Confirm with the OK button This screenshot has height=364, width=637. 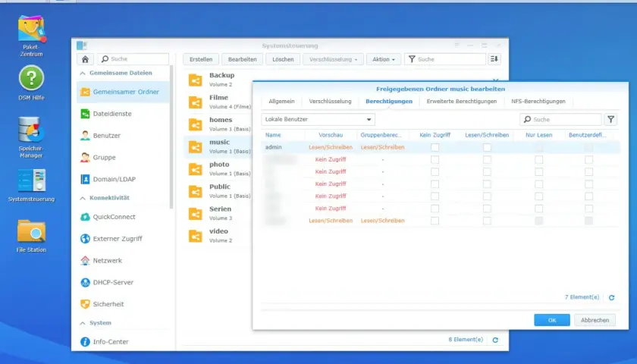point(552,320)
